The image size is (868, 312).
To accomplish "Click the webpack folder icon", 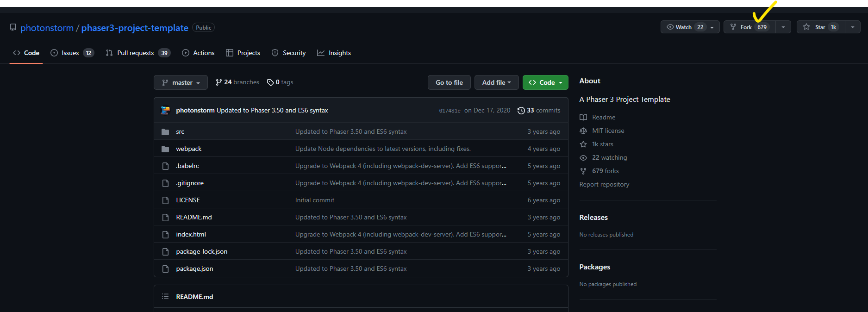I will 165,149.
